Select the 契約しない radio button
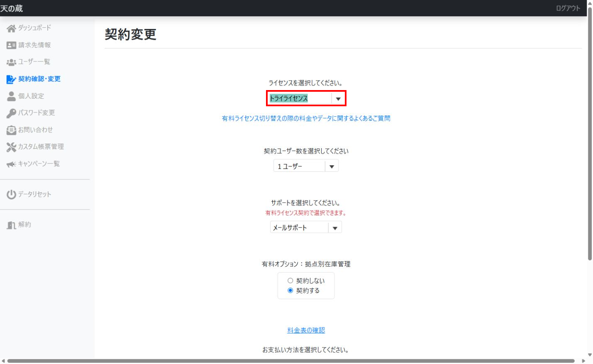This screenshot has width=593, height=364. pos(290,281)
